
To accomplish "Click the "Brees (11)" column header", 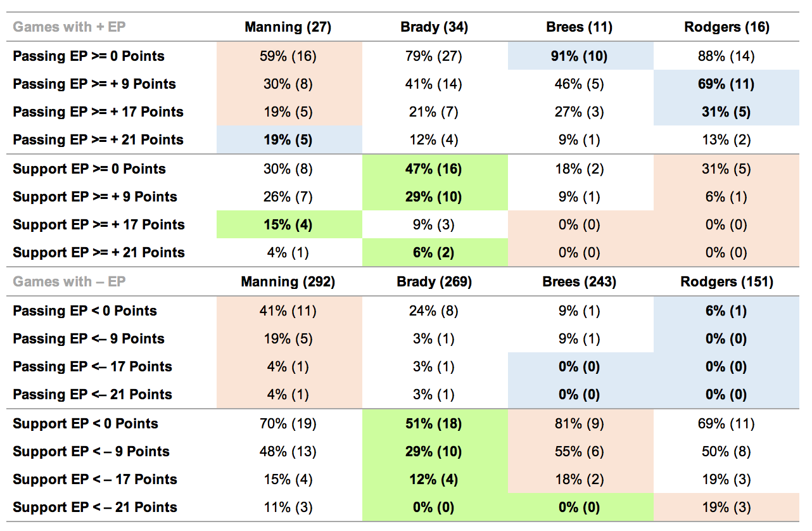I will click(x=580, y=27).
